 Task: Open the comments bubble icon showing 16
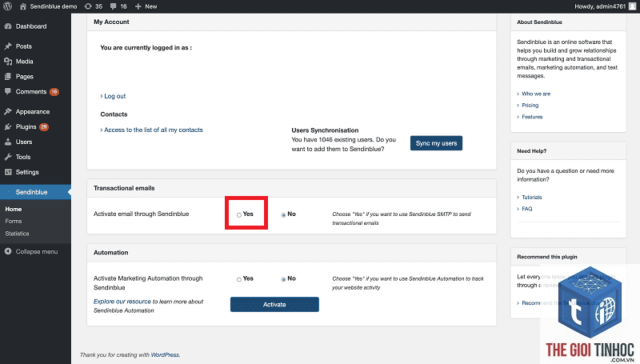click(x=113, y=6)
